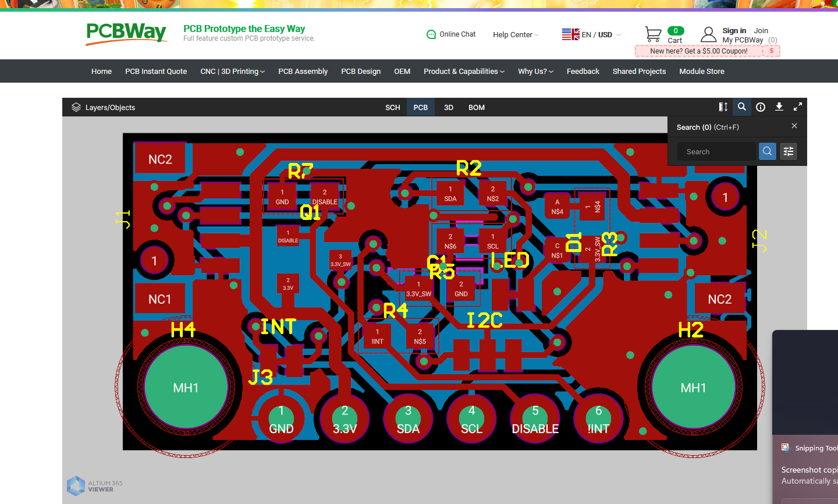This screenshot has width=838, height=504.
Task: Click the R2 pad 1 SDA
Action: click(450, 194)
